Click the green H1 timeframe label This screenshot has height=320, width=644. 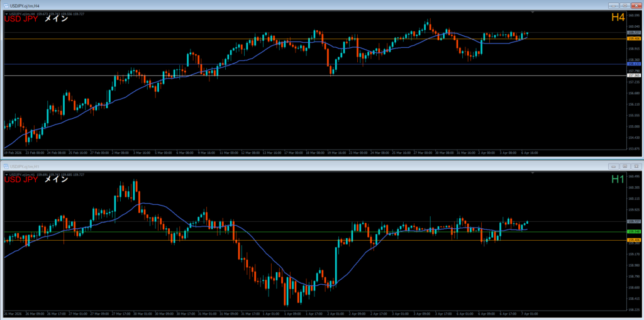click(618, 180)
